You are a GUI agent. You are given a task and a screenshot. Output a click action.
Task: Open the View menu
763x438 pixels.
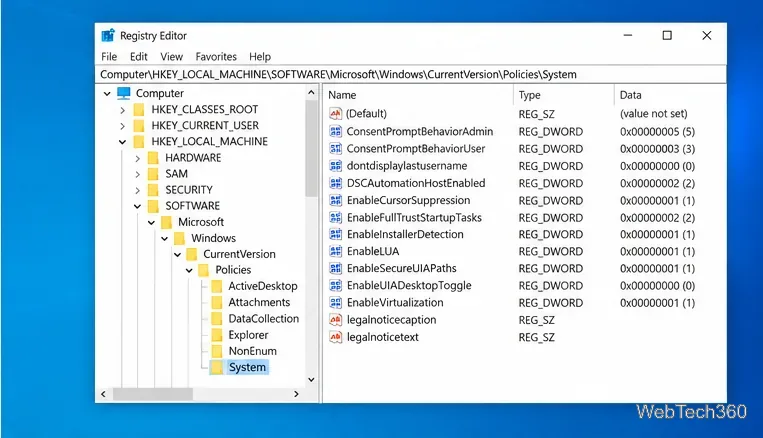tap(171, 56)
